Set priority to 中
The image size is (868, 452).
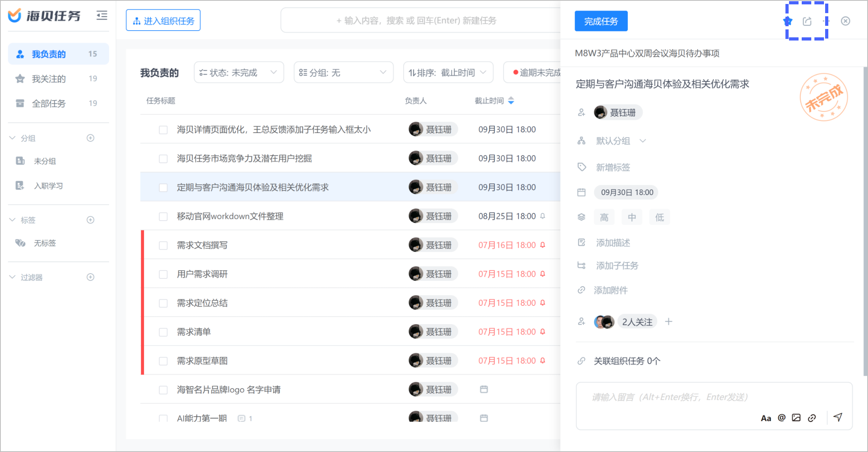click(632, 217)
